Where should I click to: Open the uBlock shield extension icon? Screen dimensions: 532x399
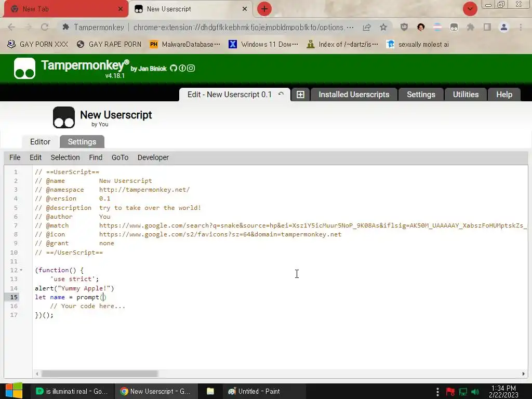click(x=404, y=27)
